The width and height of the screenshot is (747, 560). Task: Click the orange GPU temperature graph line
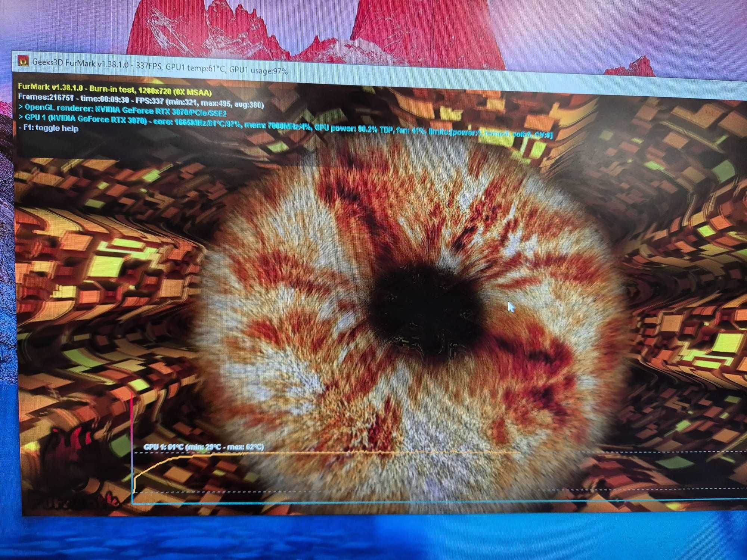[327, 452]
